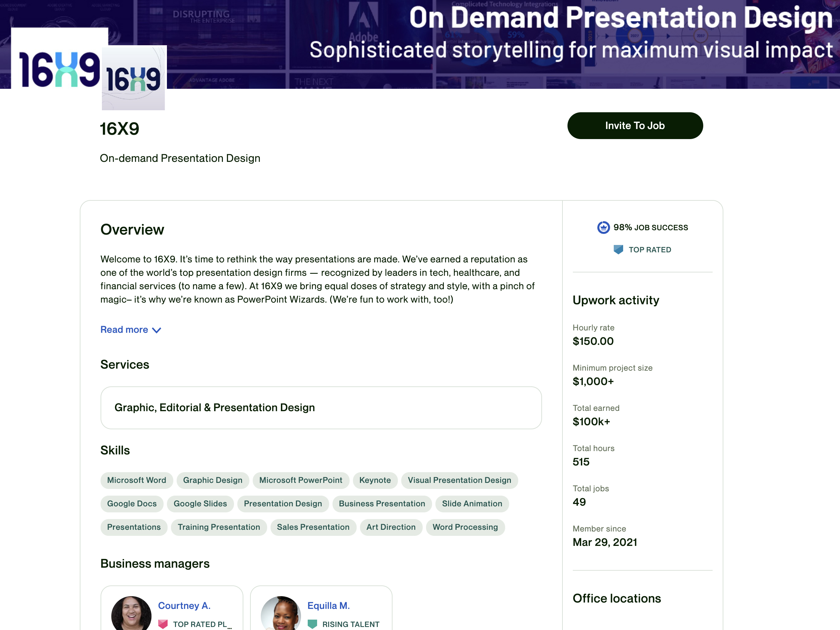Select the Art Direction skill tag
The width and height of the screenshot is (840, 630).
[x=391, y=527]
